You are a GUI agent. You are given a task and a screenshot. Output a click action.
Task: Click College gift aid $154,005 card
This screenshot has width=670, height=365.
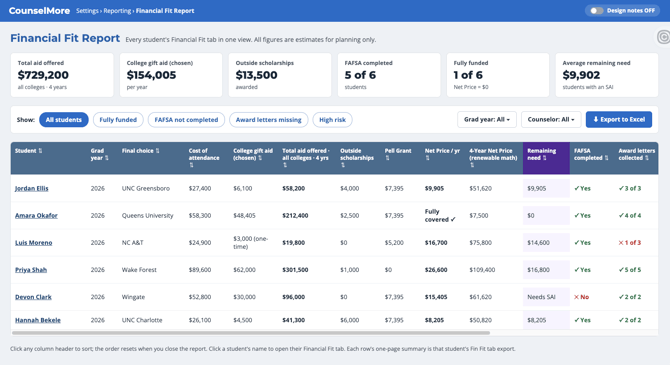point(171,75)
